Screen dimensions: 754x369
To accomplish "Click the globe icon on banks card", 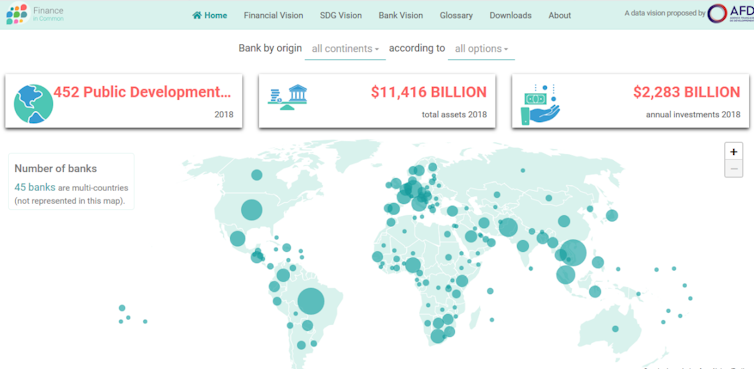I will (x=33, y=103).
